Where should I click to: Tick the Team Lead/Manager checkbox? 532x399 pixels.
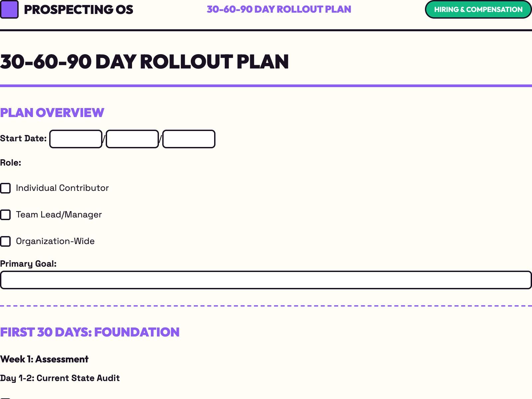6,215
